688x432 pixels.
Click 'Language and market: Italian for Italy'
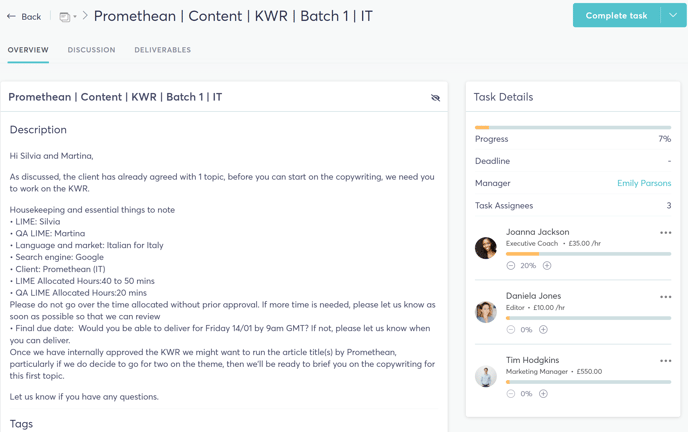[89, 245]
